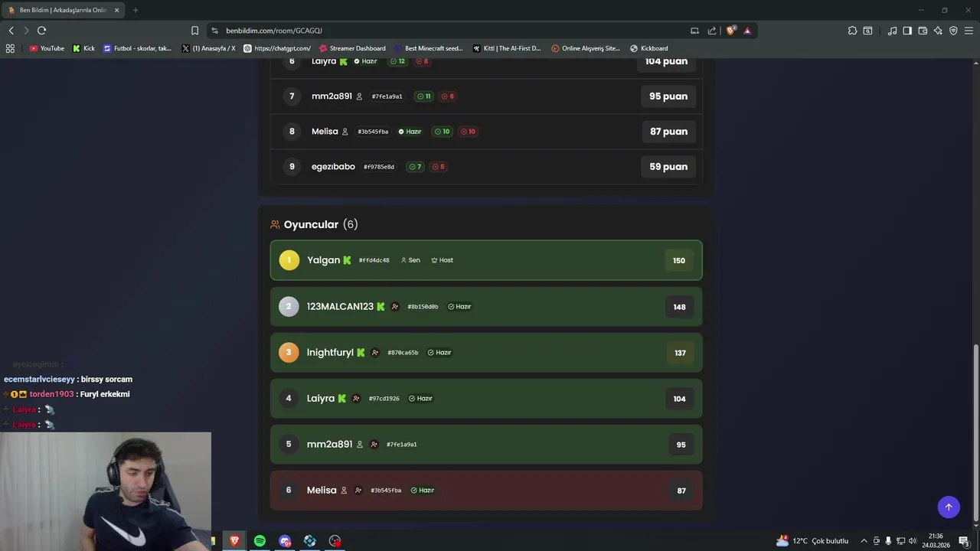Click the Hazır status on the 123MALCAN123 row

tap(459, 307)
